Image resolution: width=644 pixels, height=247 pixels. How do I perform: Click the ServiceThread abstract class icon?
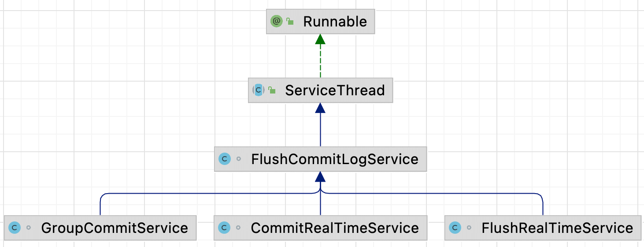(x=258, y=90)
